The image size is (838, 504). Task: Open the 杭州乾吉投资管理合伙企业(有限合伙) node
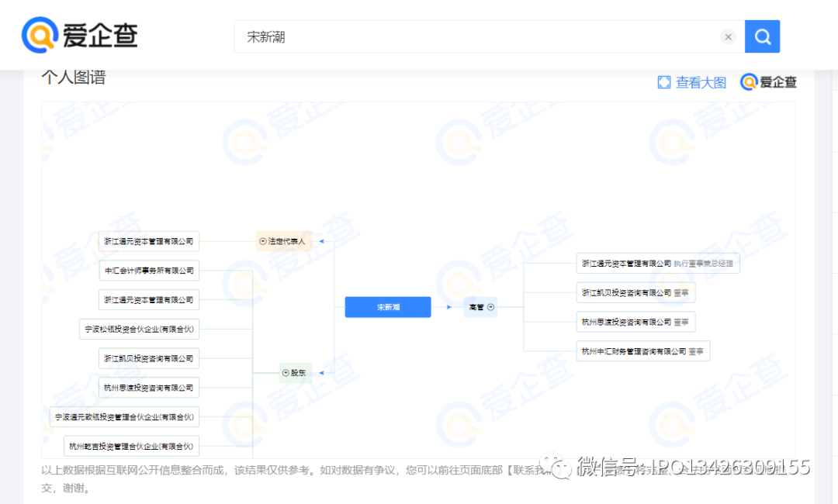pos(131,447)
